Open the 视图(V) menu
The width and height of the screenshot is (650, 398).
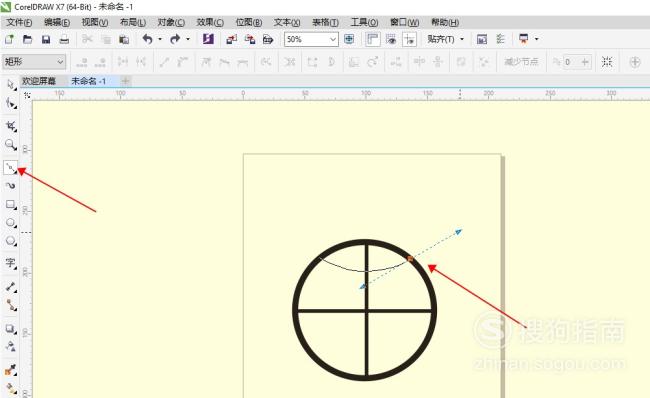(x=95, y=22)
